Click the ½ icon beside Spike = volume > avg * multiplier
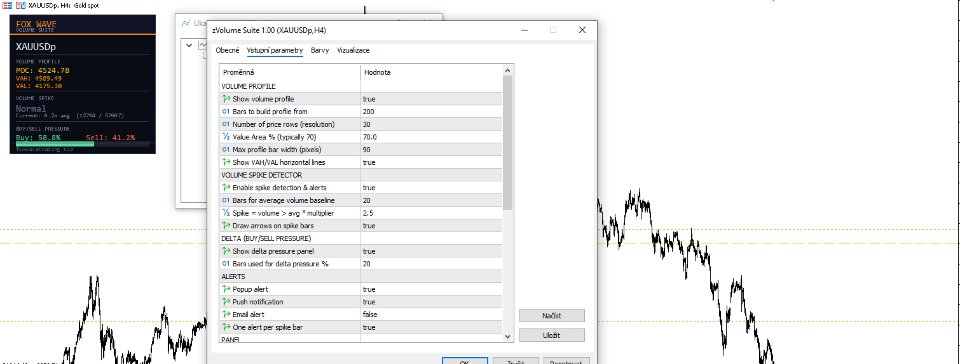Viewport: 960px width, 364px height. [226, 213]
